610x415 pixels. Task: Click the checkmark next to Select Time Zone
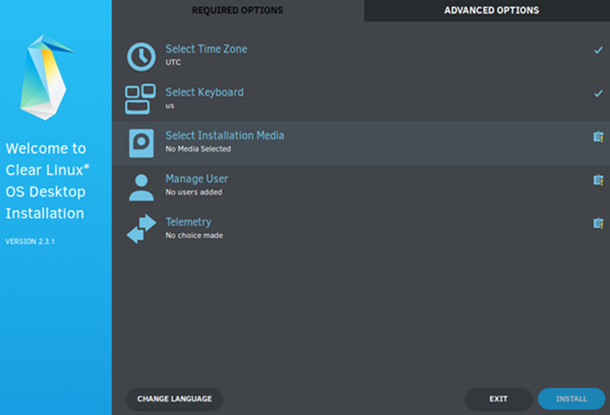click(x=598, y=50)
